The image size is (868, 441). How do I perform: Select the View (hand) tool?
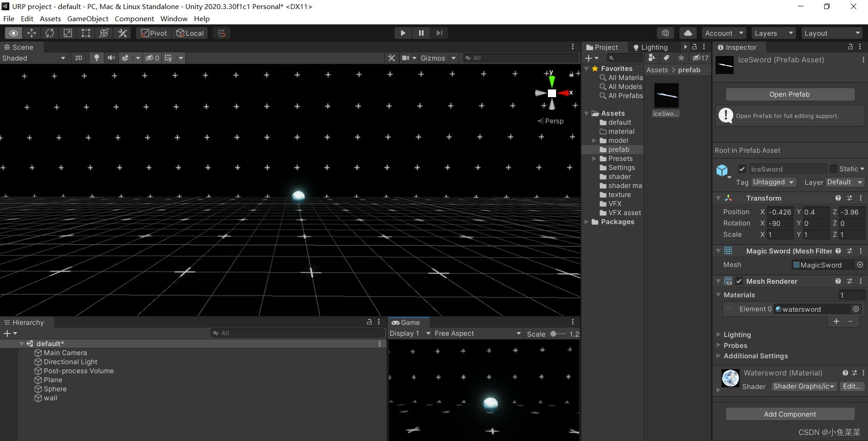[14, 33]
